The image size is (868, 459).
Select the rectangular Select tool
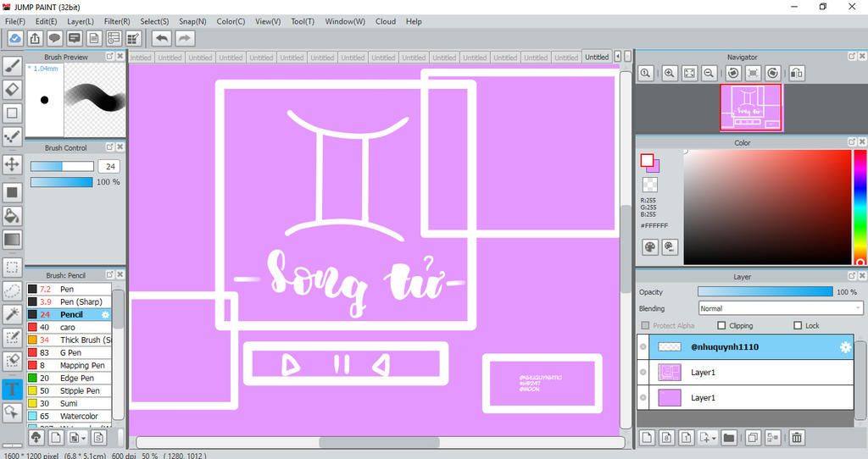pos(12,267)
